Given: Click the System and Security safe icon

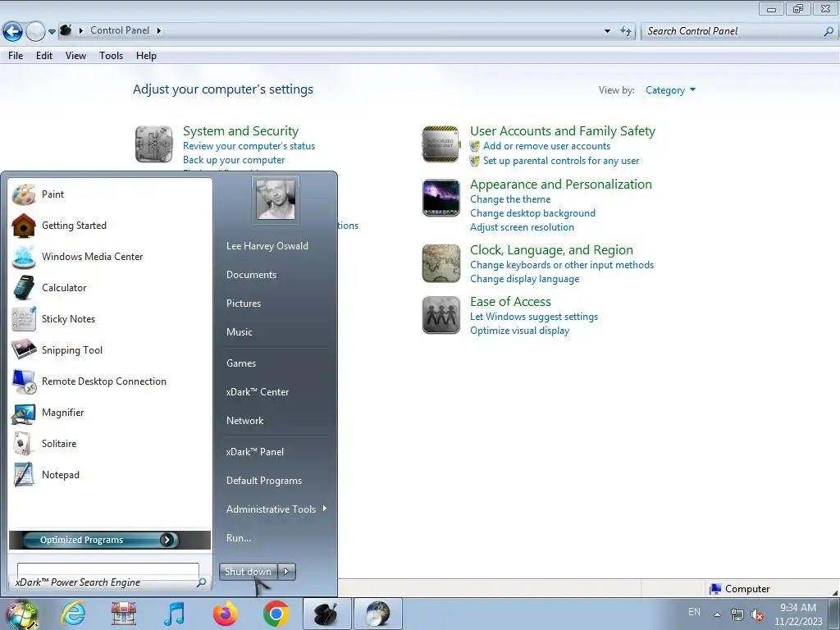Looking at the screenshot, I should 153,144.
